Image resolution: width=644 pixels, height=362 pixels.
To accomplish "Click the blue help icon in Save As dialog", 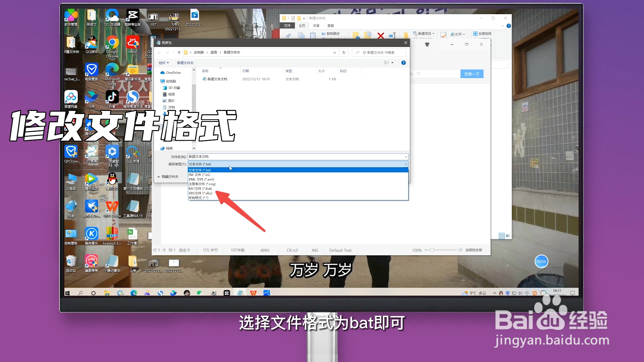I will tap(404, 63).
